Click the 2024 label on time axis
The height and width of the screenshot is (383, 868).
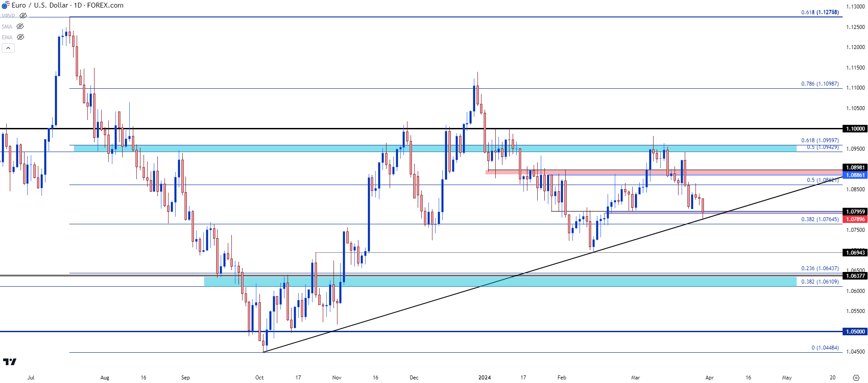point(485,378)
